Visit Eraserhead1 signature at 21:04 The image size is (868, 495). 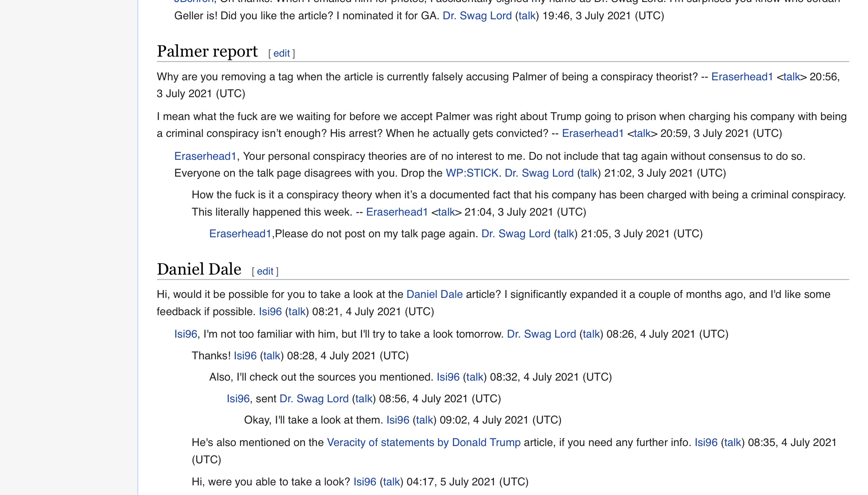click(397, 212)
